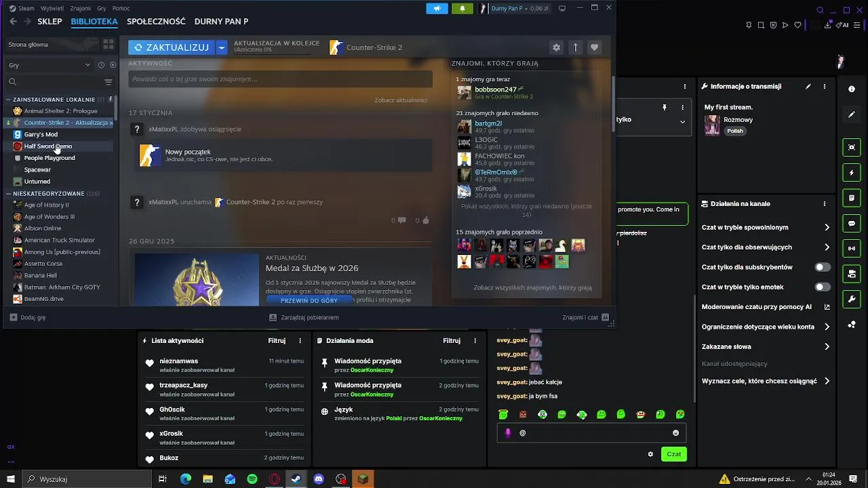Click chat message input field

(x=591, y=432)
